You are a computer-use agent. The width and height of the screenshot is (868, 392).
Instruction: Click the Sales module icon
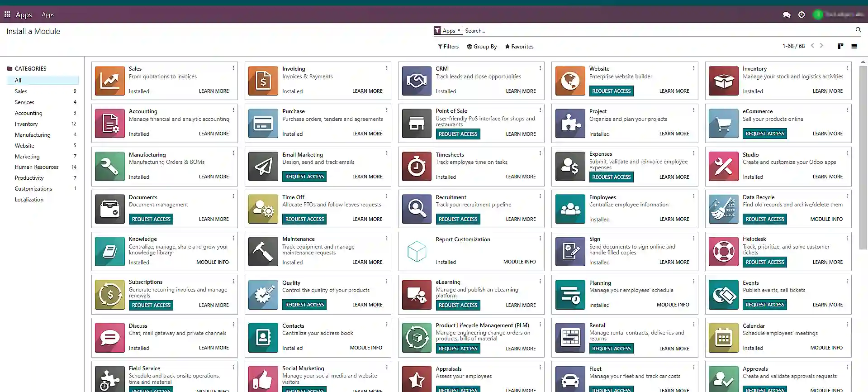(110, 81)
